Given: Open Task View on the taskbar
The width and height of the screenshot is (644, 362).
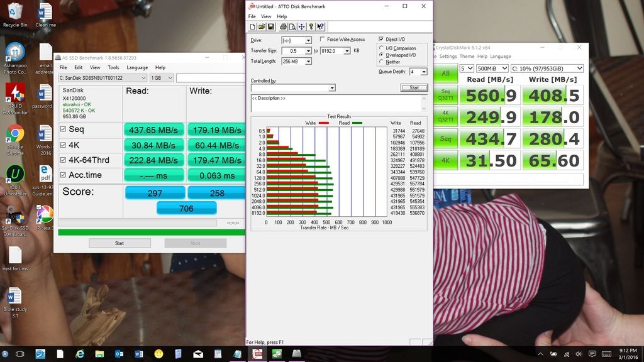Looking at the screenshot, I should pos(19,354).
